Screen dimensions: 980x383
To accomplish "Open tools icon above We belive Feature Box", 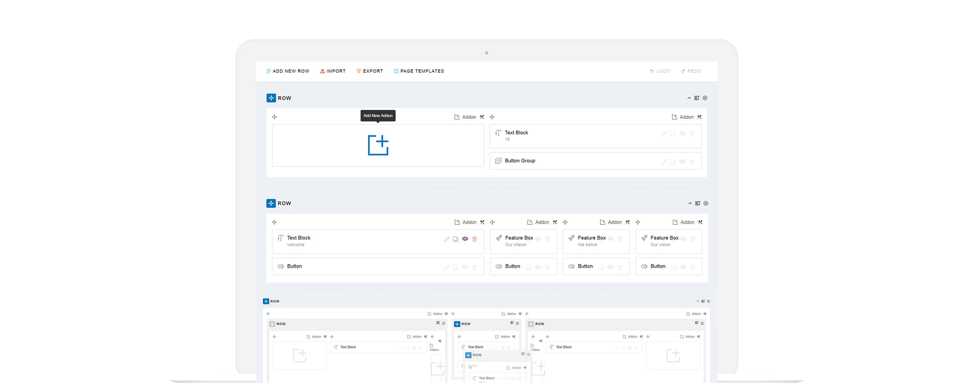I will (627, 222).
